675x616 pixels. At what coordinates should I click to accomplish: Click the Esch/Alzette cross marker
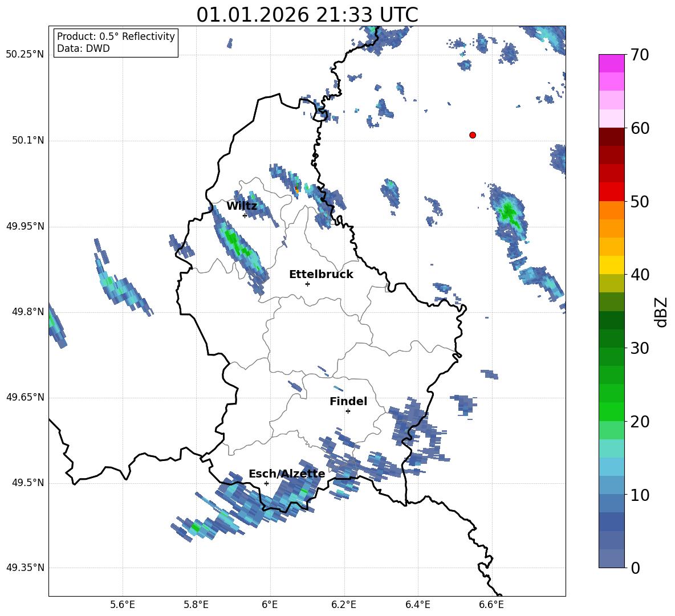(266, 483)
